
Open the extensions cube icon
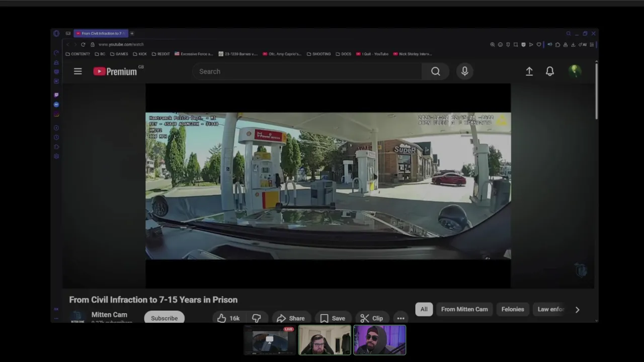(557, 45)
